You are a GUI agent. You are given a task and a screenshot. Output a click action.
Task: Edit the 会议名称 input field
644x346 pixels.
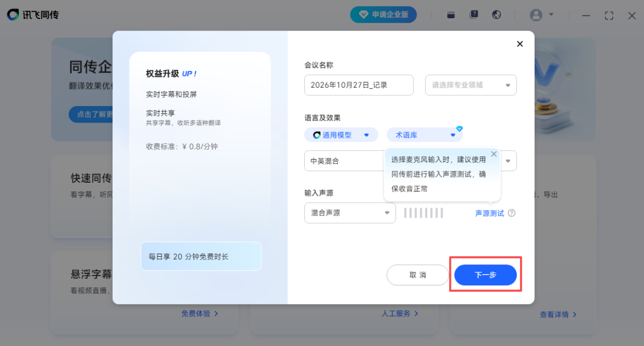[359, 85]
